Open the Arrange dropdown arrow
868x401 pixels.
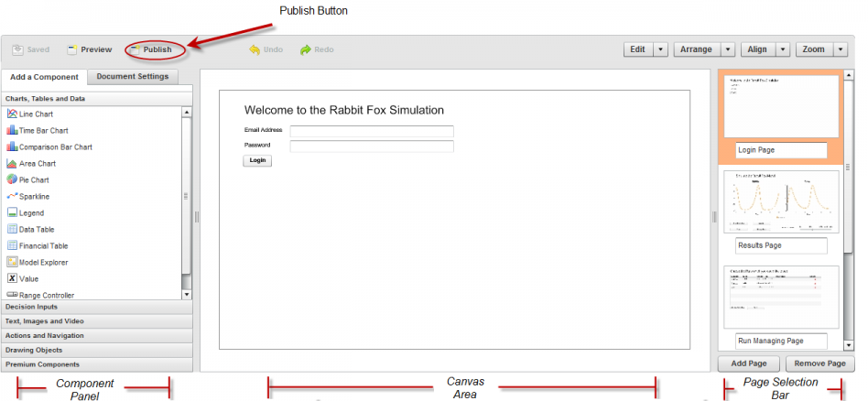coord(727,49)
